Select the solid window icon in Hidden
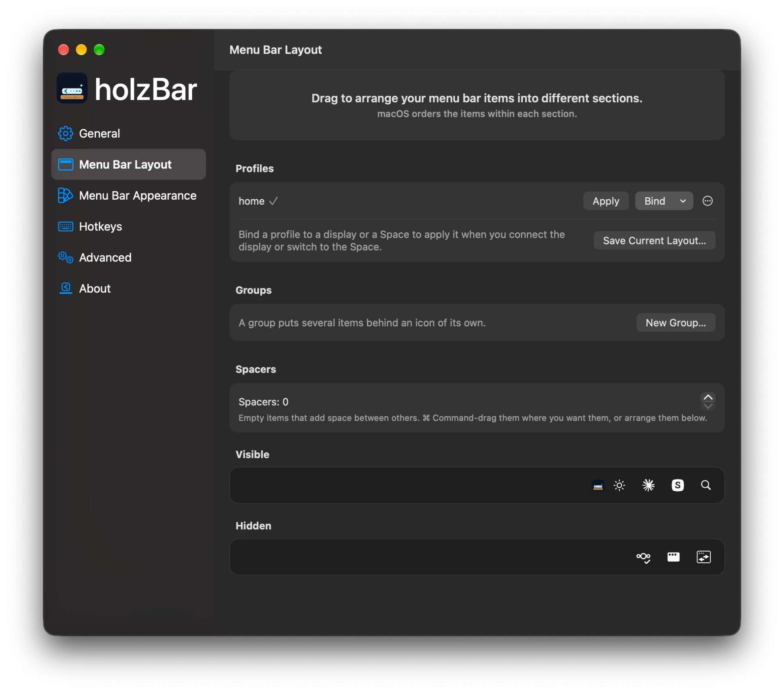784x693 pixels. [673, 557]
